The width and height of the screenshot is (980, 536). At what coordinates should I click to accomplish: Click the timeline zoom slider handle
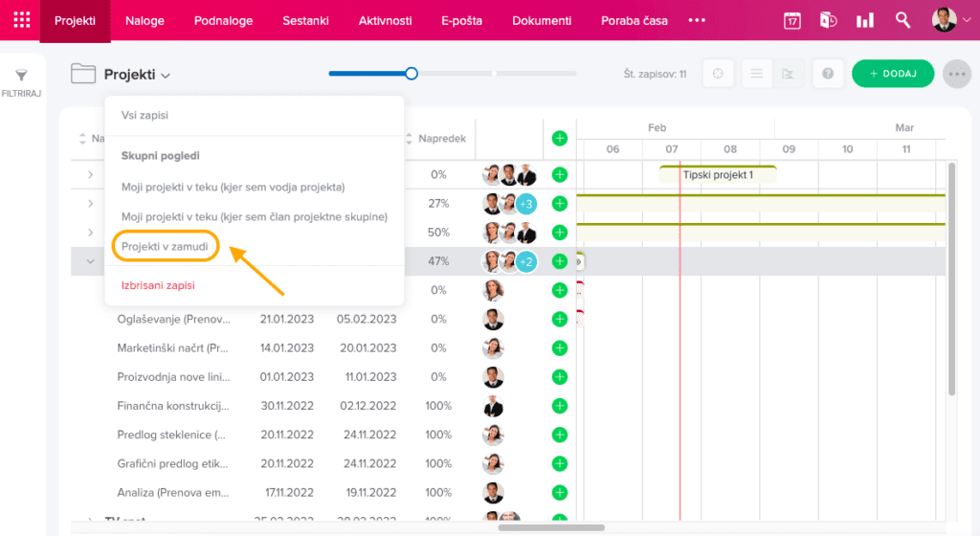coord(412,73)
